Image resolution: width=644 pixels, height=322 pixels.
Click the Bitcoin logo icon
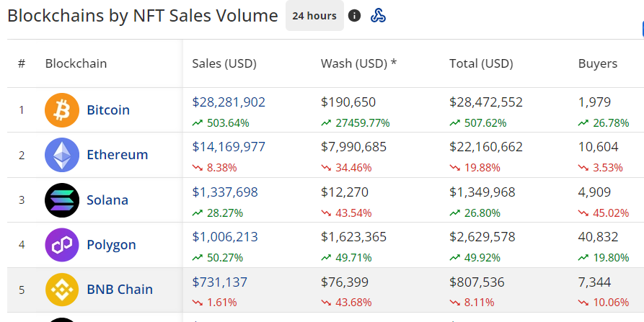click(x=62, y=110)
